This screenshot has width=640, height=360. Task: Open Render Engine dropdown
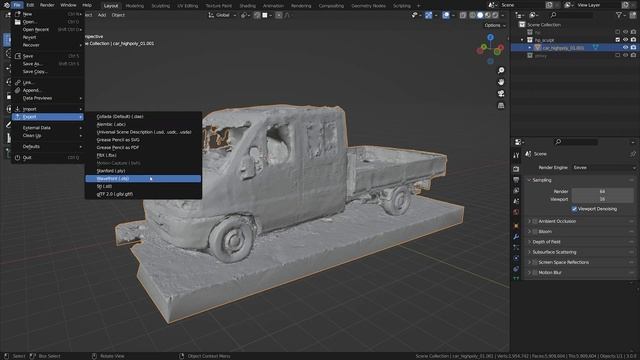[x=604, y=168]
